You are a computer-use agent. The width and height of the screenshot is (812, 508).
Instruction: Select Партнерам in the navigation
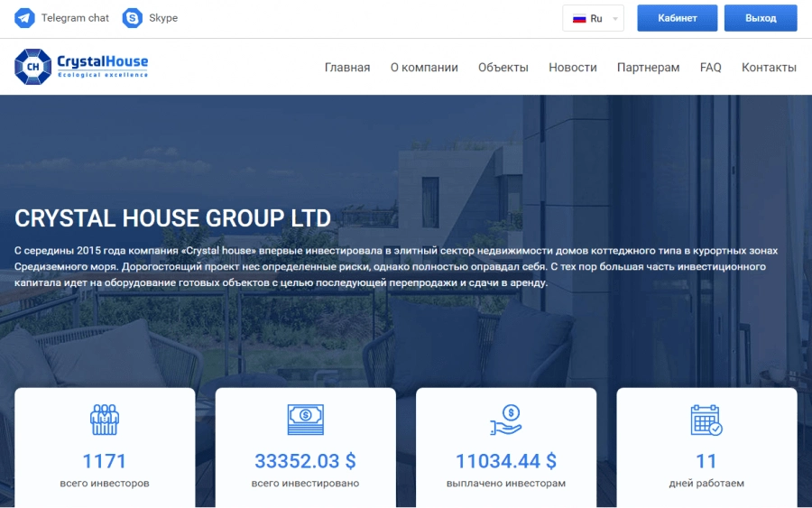tap(648, 68)
